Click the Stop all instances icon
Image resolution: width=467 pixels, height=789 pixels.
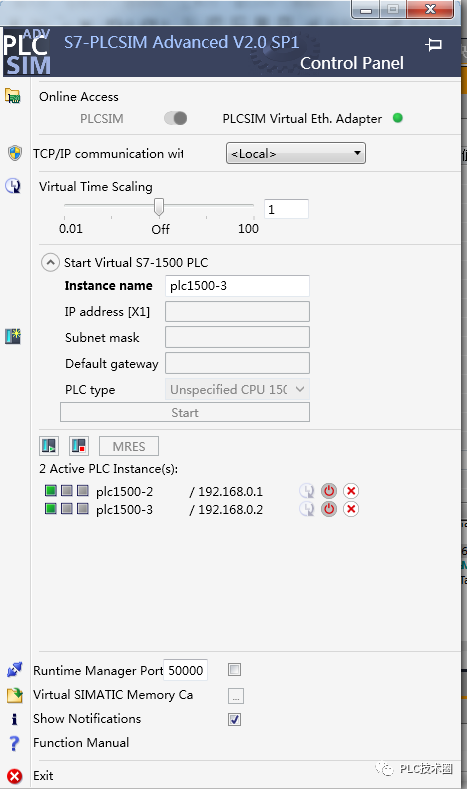79,445
